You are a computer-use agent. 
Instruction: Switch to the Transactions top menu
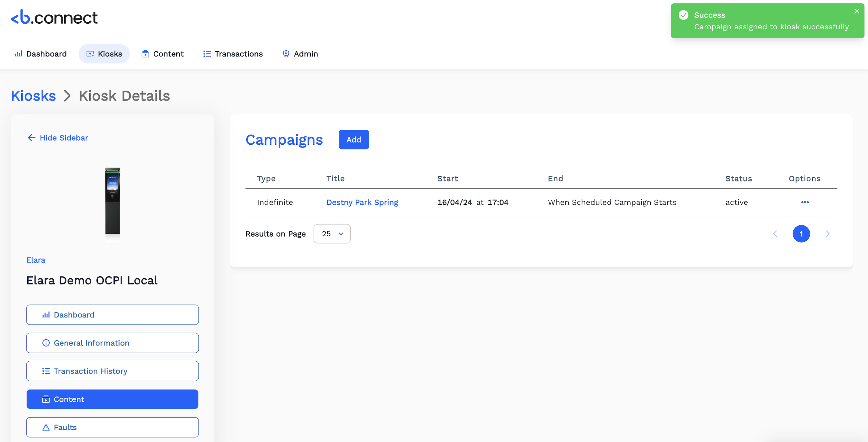point(233,54)
